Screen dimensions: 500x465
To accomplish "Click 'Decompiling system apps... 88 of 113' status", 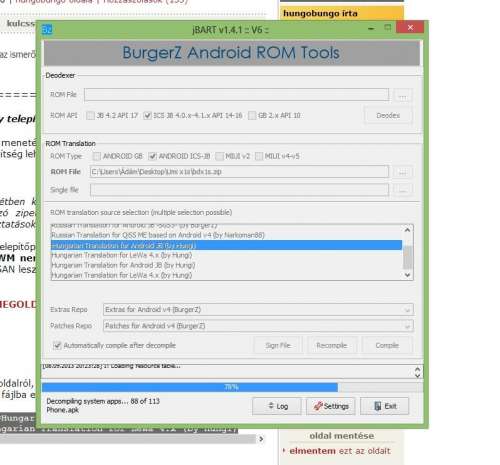I will coord(103,401).
